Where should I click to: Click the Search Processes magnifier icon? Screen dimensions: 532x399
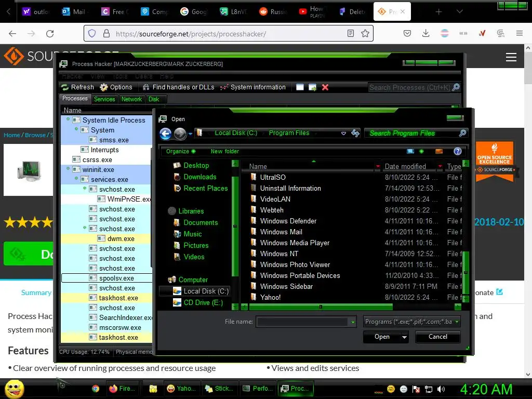coord(456,87)
